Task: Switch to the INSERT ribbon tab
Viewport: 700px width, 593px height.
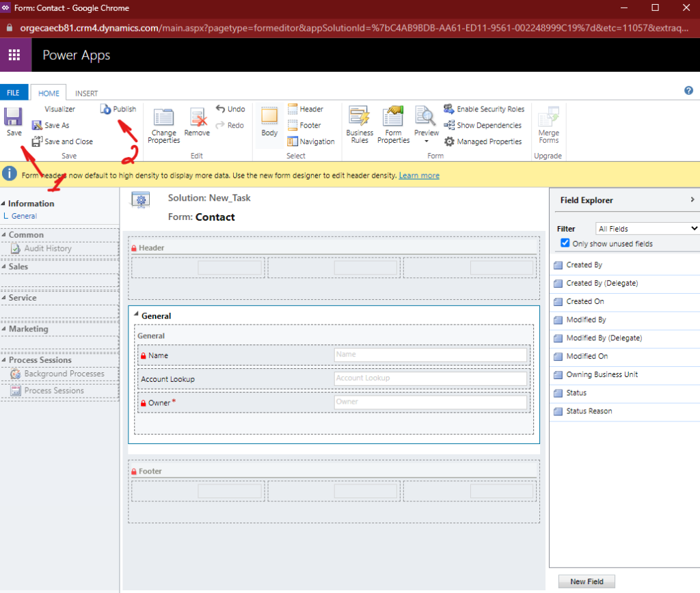Action: tap(86, 93)
